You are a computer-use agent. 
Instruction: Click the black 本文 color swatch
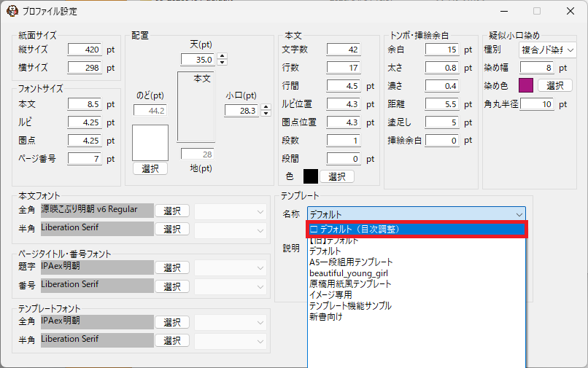311,176
